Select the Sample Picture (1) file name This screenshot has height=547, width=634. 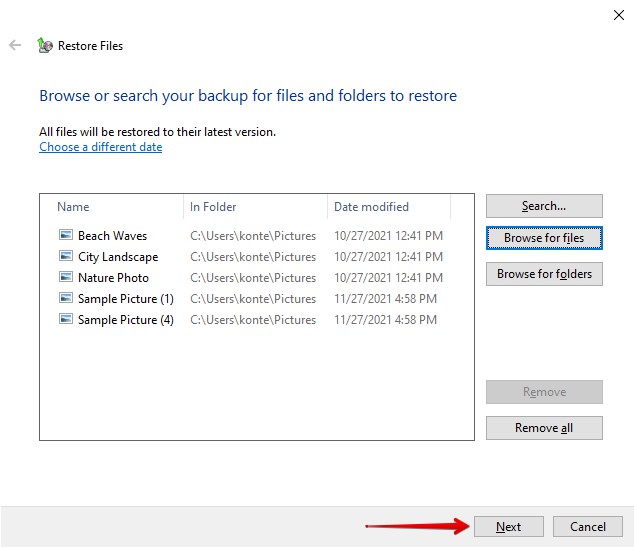point(126,299)
